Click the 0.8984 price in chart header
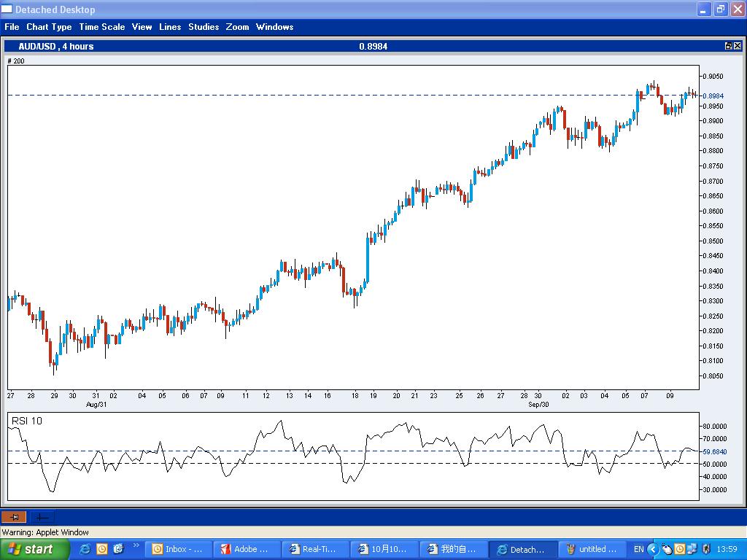Viewport: 747px width, 560px height. tap(373, 46)
